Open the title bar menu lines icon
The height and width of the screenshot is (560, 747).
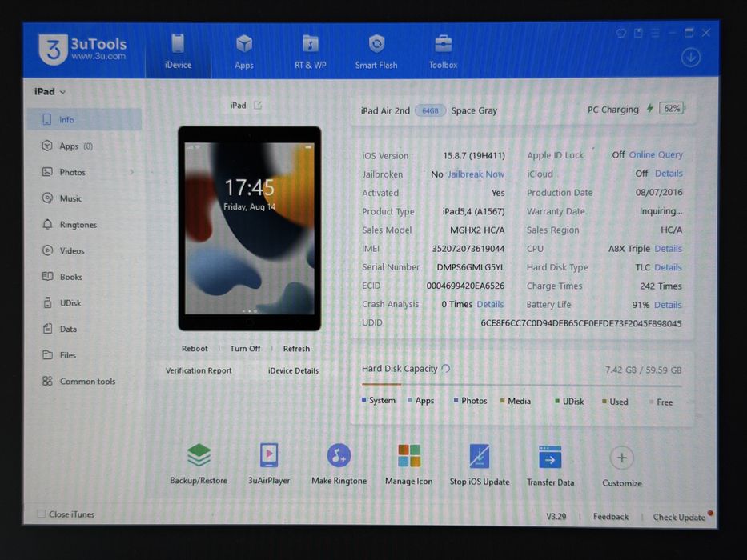point(655,33)
